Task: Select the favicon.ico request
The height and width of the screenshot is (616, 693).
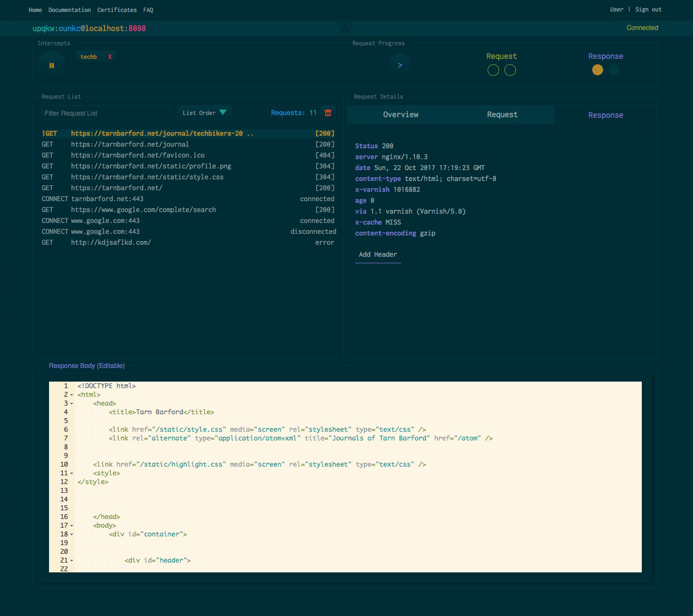Action: pos(188,155)
